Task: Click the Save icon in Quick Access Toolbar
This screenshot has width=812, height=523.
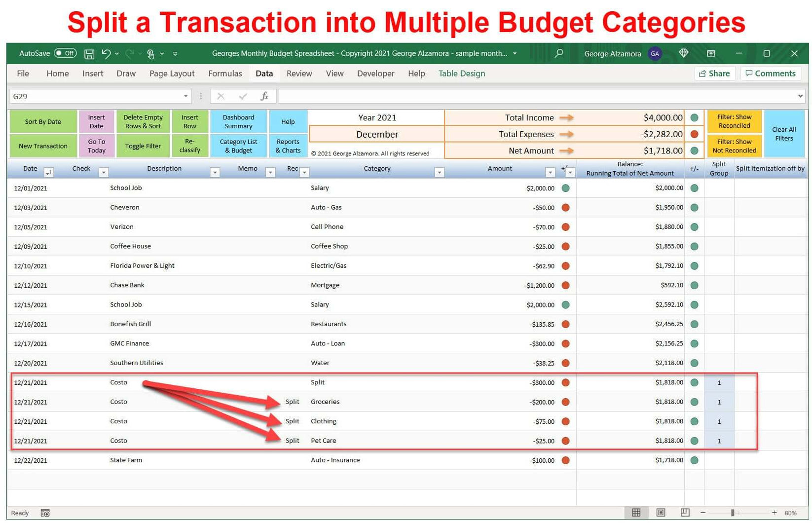Action: (x=89, y=54)
